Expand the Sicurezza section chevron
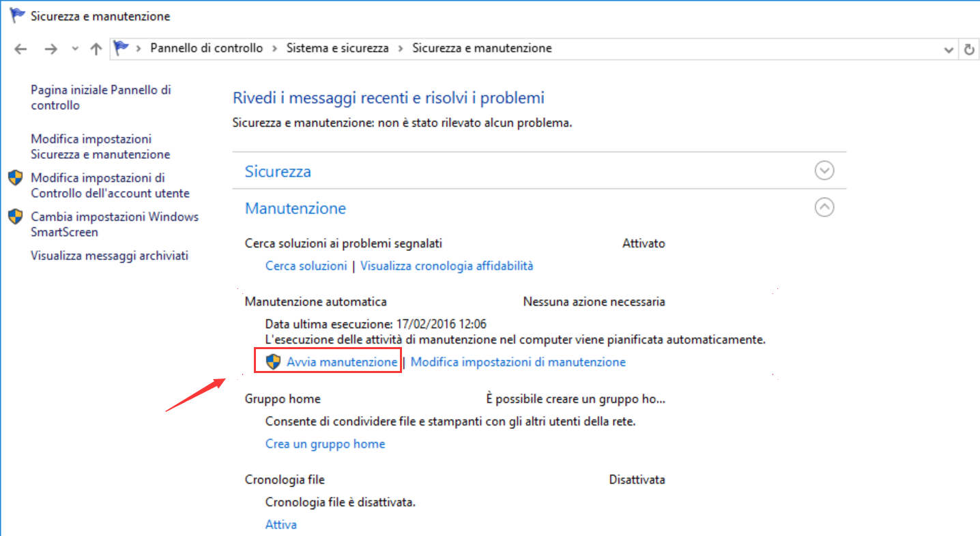Screen dimensions: 980x536 (824, 170)
